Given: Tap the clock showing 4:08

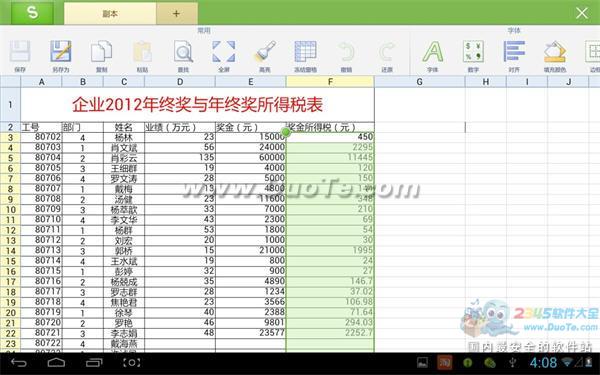Looking at the screenshot, I should (x=543, y=363).
